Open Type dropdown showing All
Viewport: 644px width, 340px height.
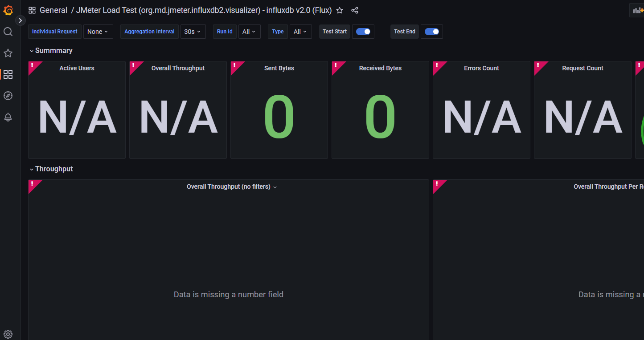301,32
